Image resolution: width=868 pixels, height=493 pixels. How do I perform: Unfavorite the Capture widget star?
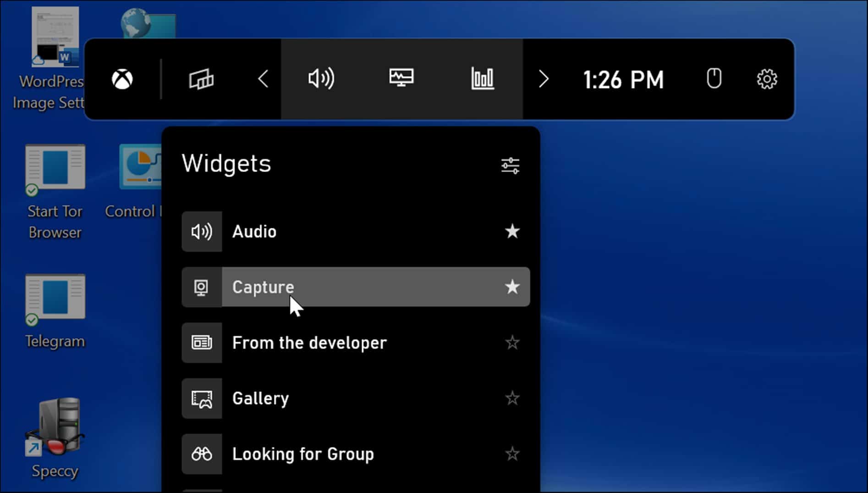[512, 287]
